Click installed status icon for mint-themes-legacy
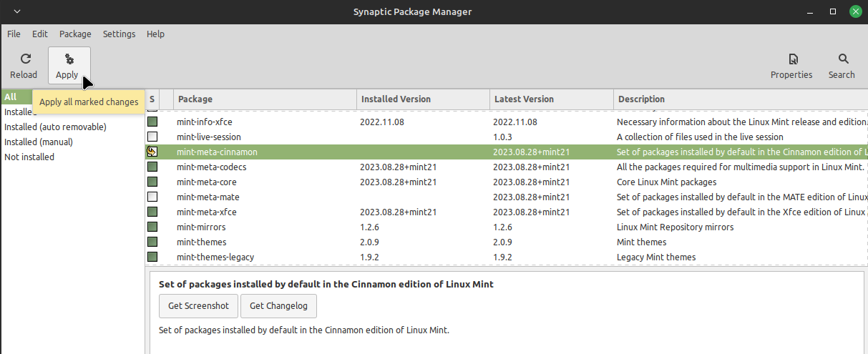 click(152, 257)
